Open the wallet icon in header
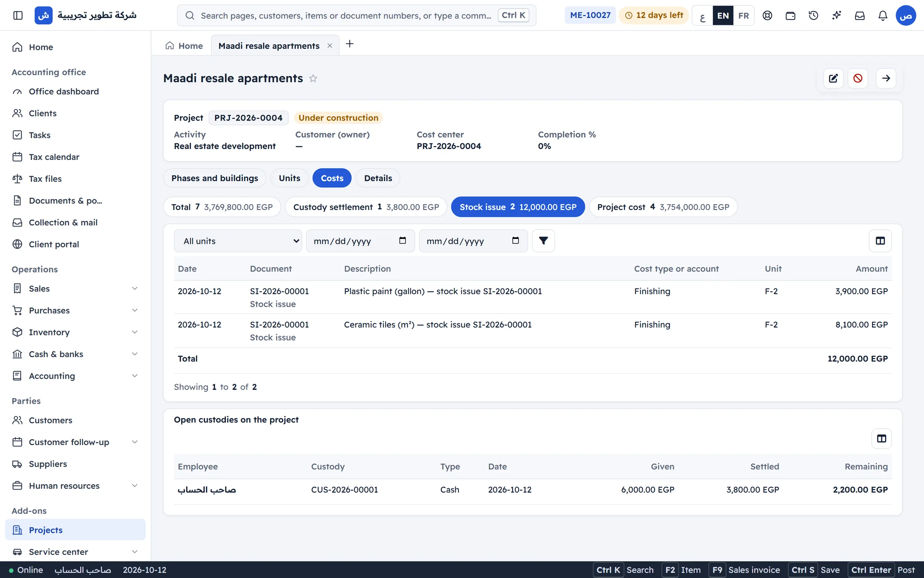 [x=790, y=15]
